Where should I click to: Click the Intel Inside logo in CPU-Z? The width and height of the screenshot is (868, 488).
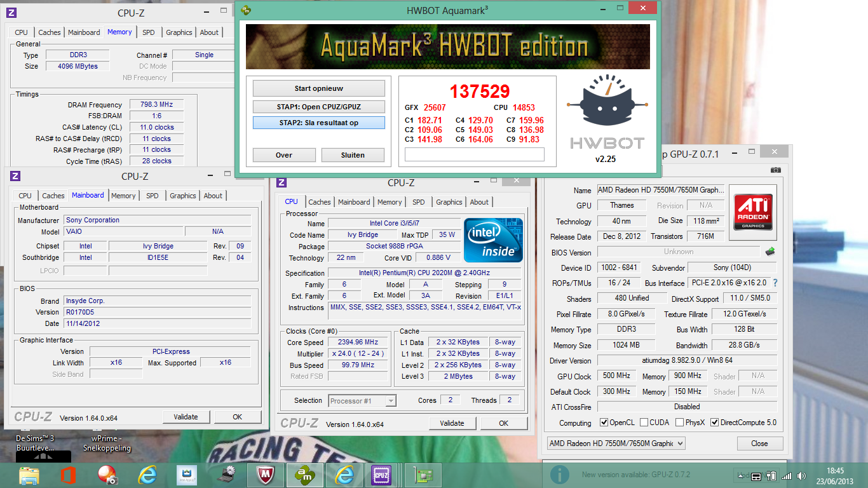coord(493,240)
